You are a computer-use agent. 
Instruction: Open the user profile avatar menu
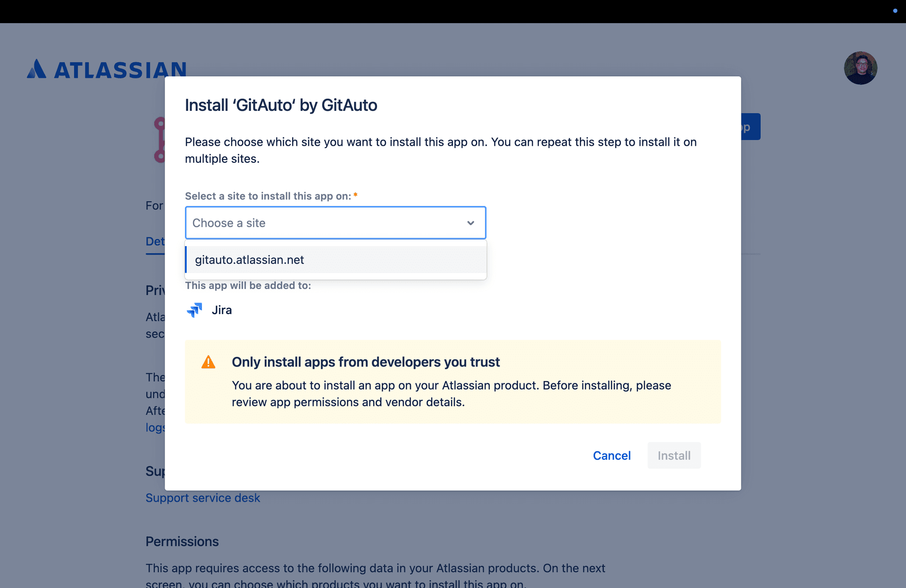click(860, 68)
